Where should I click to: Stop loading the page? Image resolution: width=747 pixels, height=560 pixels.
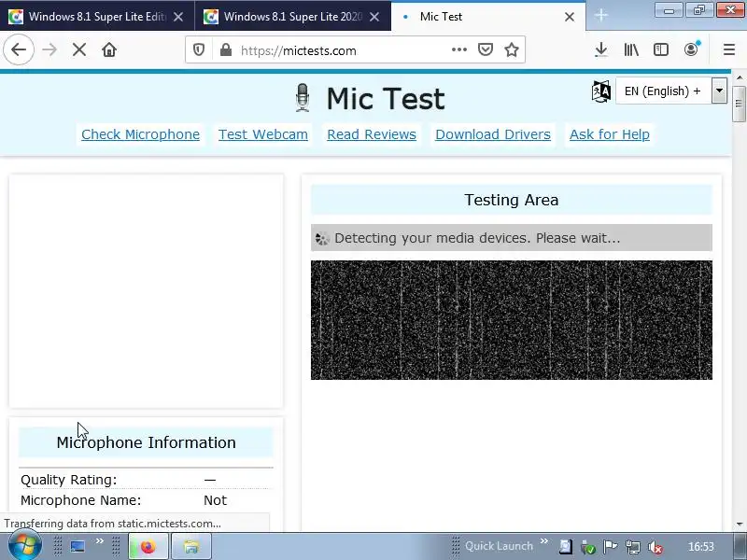click(79, 49)
